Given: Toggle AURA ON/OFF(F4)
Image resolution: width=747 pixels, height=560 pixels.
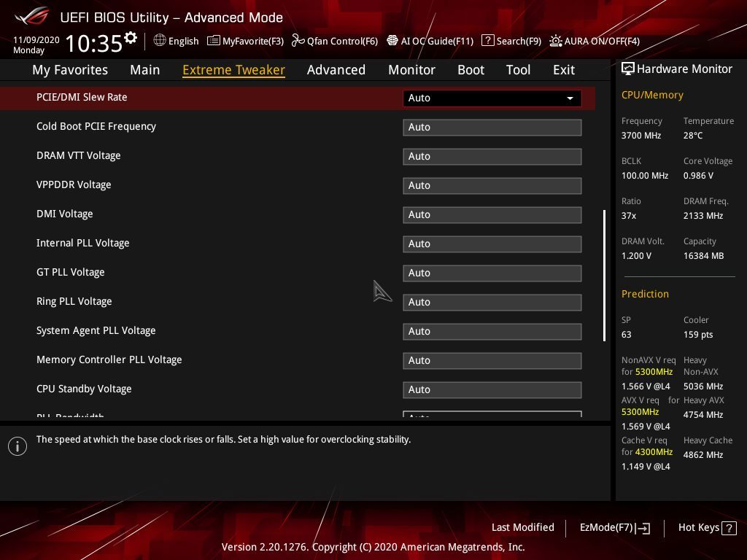Looking at the screenshot, I should pos(595,41).
